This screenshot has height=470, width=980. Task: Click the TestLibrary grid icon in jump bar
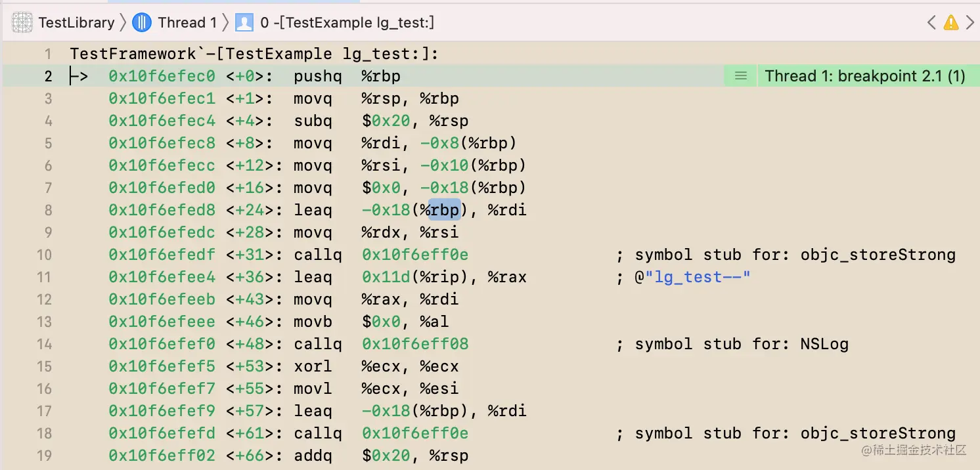tap(22, 23)
